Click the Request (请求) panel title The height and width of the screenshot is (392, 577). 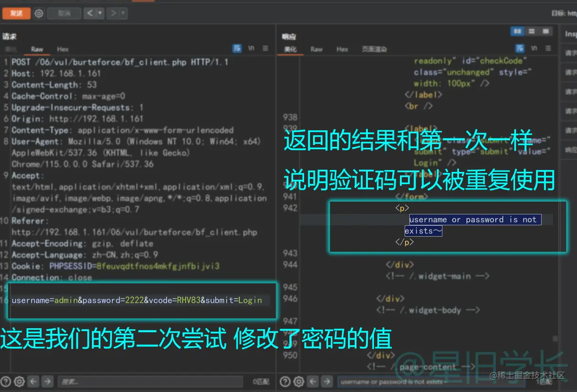coord(9,36)
